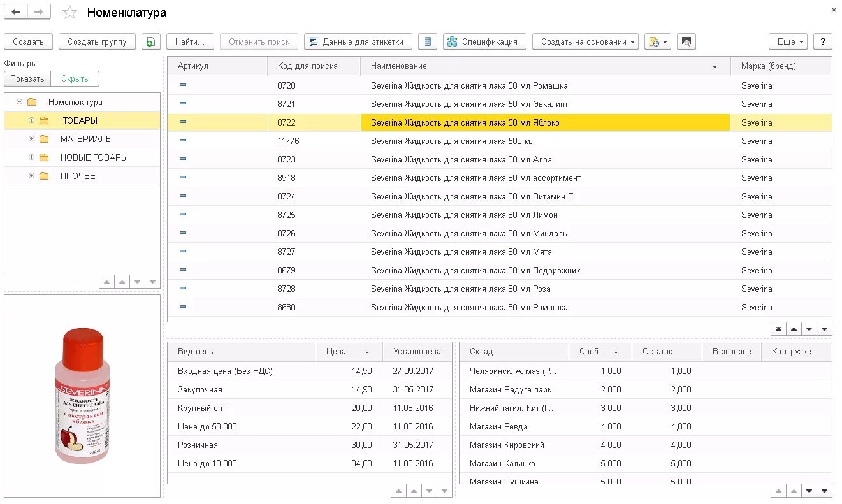Expand the ТОВАРЫ folder
The height and width of the screenshot is (504, 842).
click(x=31, y=120)
